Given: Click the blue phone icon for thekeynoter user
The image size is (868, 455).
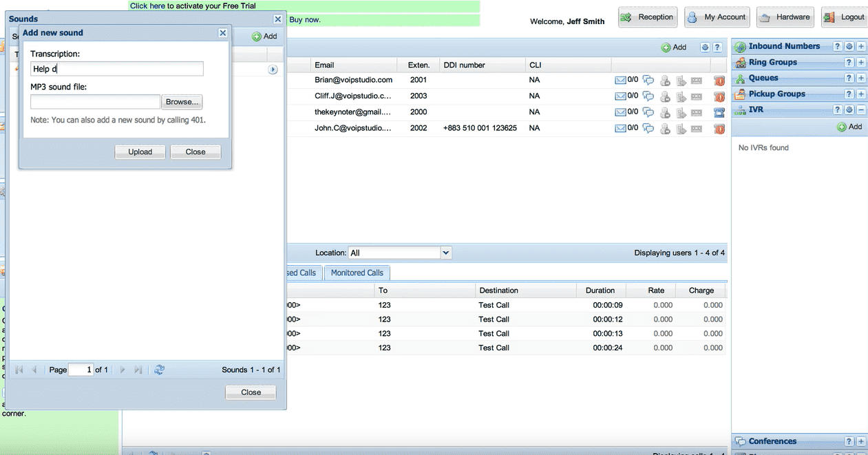Looking at the screenshot, I should [719, 112].
